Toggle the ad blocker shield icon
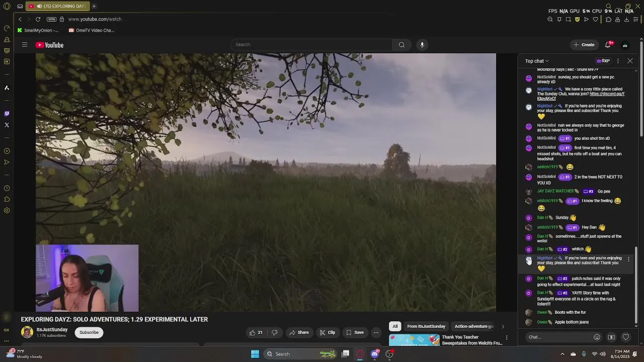The image size is (644, 362). tap(577, 19)
